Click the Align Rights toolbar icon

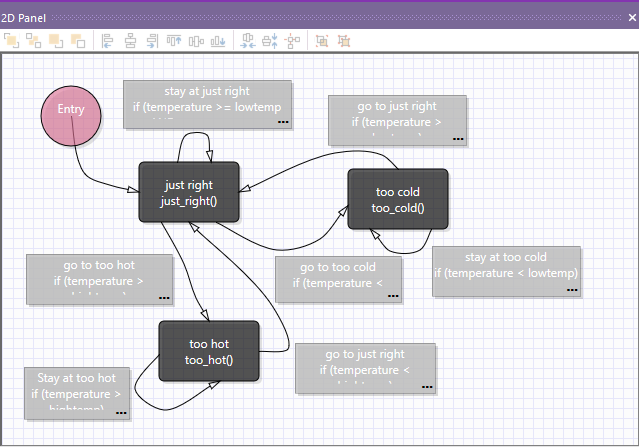[x=152, y=41]
